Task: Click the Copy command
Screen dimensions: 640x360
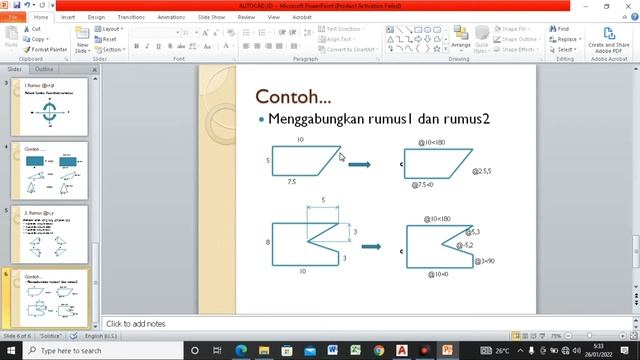Action: coord(36,39)
